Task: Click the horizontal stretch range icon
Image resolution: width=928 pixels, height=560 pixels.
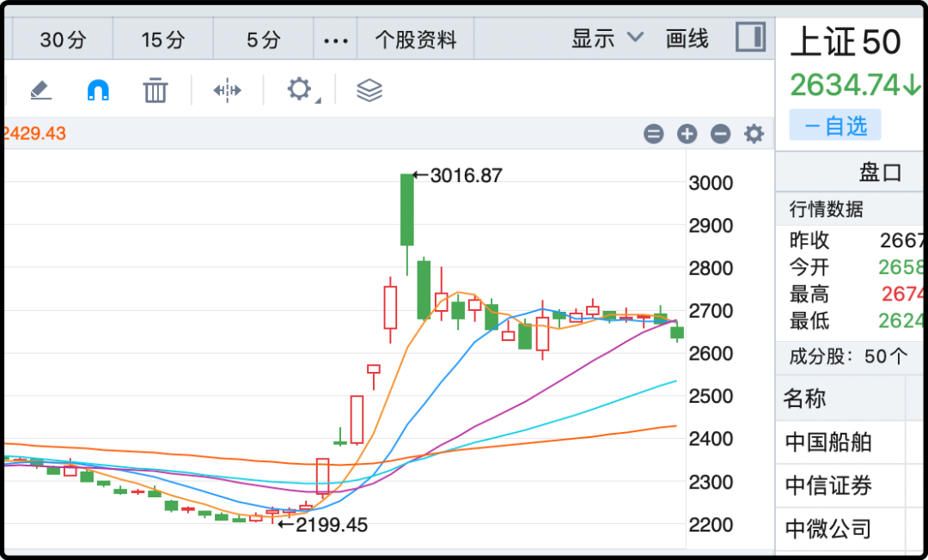Action: coord(227,89)
